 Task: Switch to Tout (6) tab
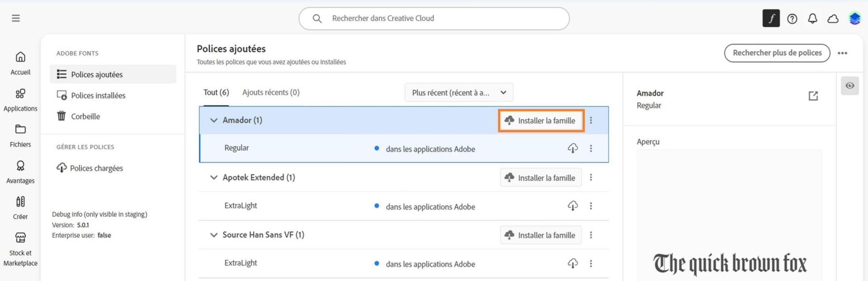click(x=216, y=92)
